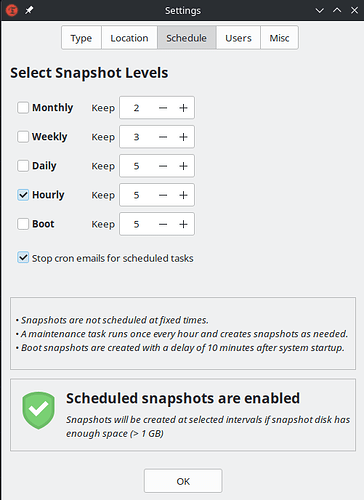Click the green shield status icon
This screenshot has width=364, height=500.
(38, 410)
